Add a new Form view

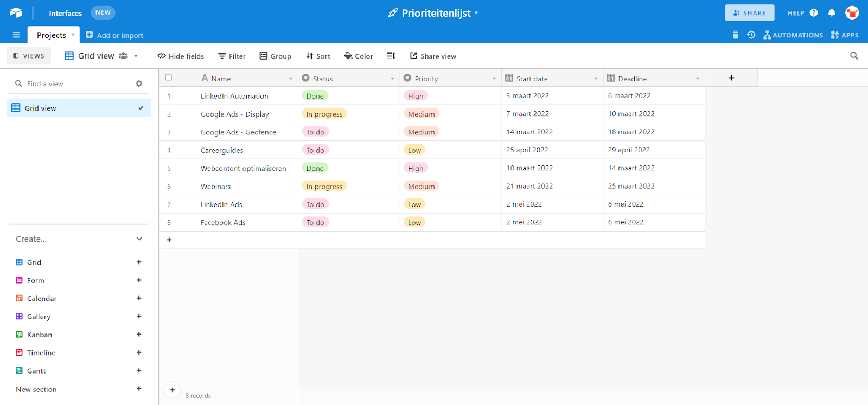tap(139, 280)
